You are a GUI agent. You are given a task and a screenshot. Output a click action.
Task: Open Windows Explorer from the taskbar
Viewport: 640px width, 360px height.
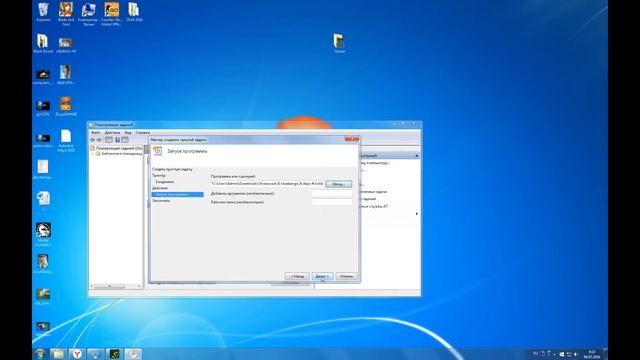tap(58, 354)
